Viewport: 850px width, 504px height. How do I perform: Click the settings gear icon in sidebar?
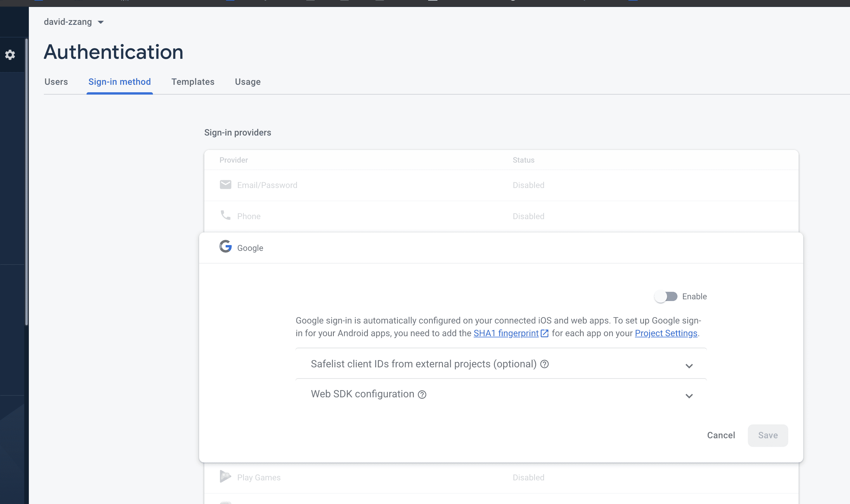10,55
